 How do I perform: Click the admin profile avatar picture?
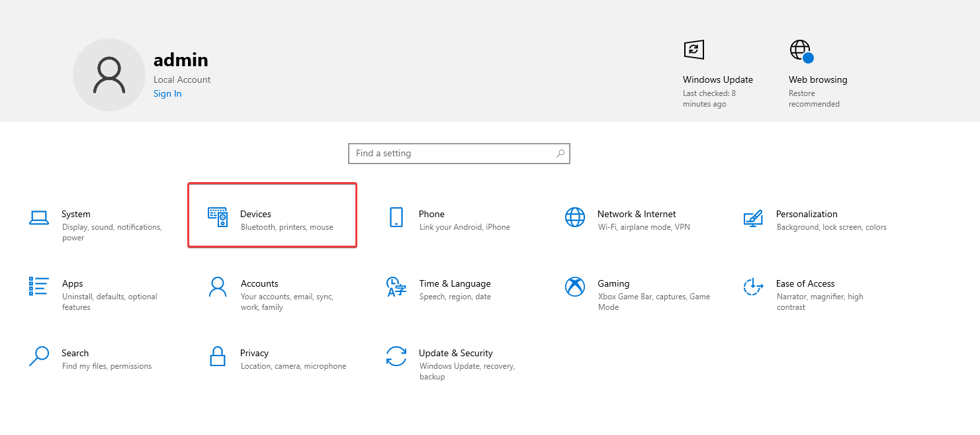[109, 75]
